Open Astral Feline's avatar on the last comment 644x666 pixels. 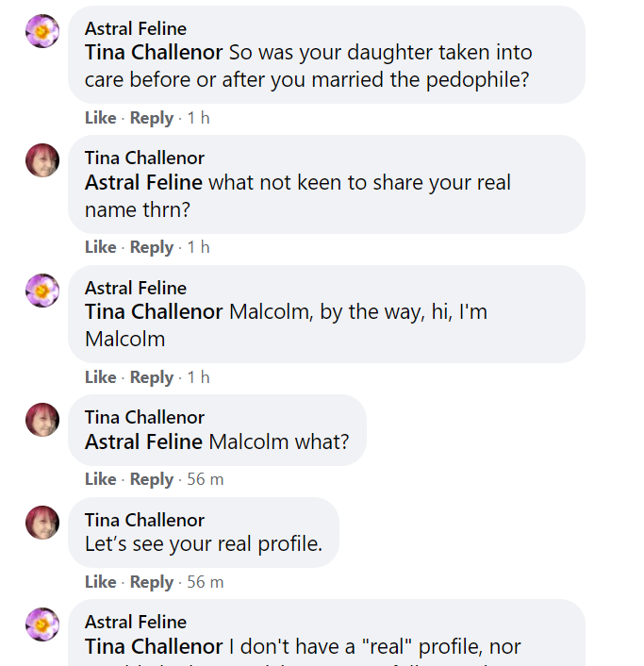[42, 624]
